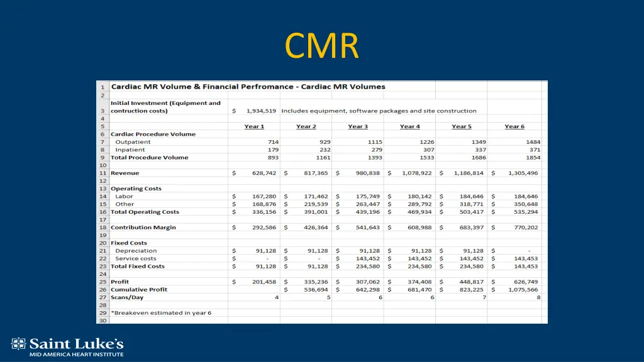Select the Initial Investment label cell
This screenshot has height=362, width=644.
[165, 107]
